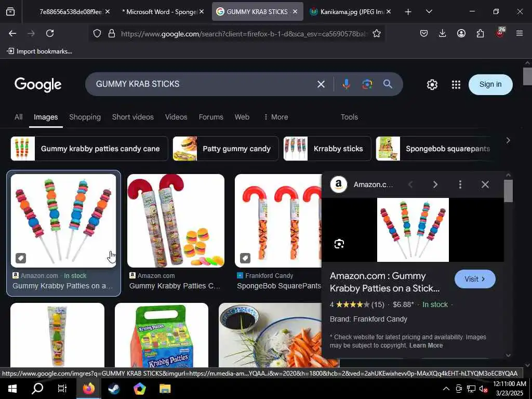
Task: Start a voice search with the microphone
Action: [x=346, y=84]
